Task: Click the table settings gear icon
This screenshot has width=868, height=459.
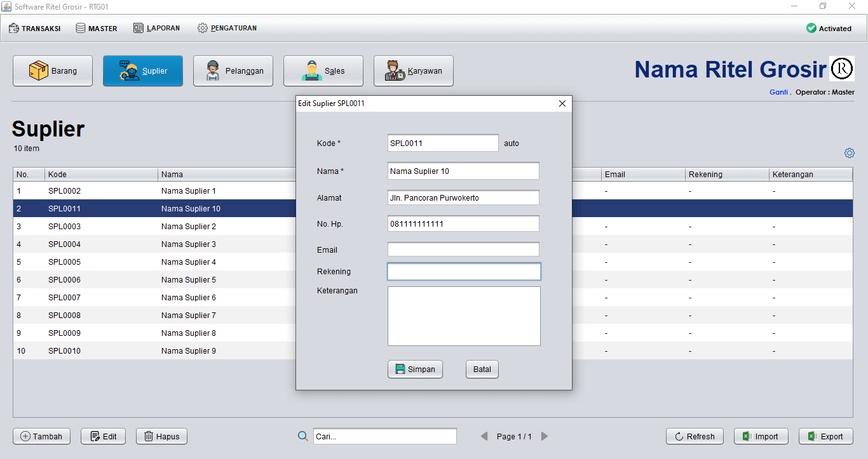Action: click(849, 153)
